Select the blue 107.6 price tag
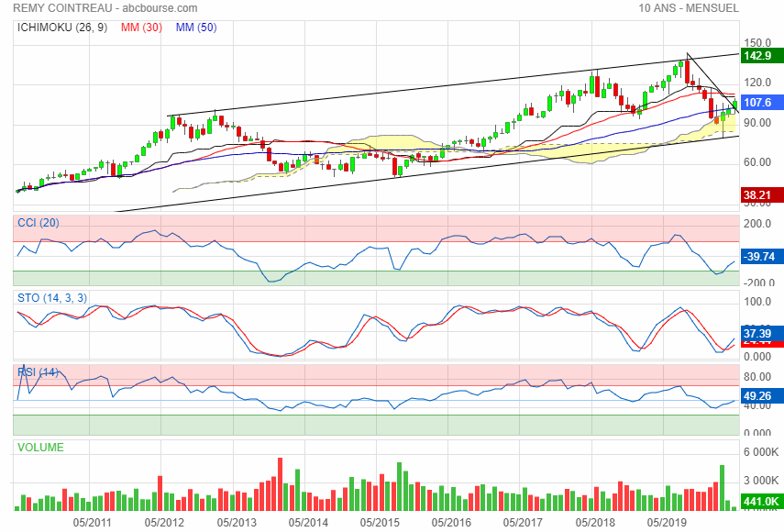This screenshot has height=532, width=784. coord(761,103)
